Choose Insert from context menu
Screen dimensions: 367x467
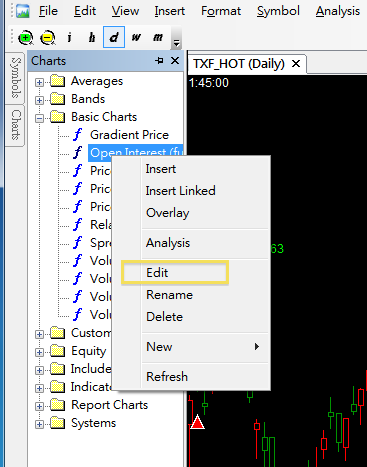(x=191, y=169)
